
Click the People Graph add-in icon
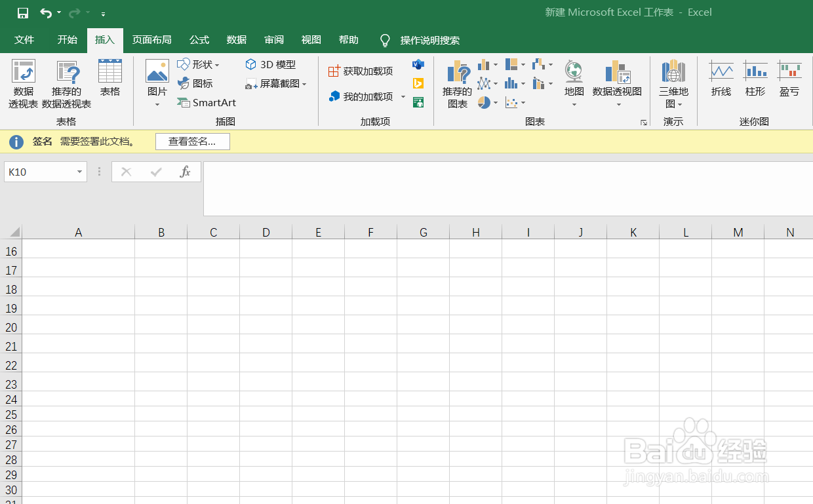[x=418, y=102]
